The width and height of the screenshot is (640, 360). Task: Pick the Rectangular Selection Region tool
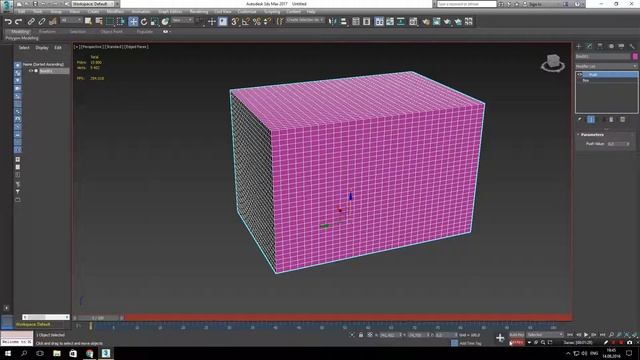[110, 22]
